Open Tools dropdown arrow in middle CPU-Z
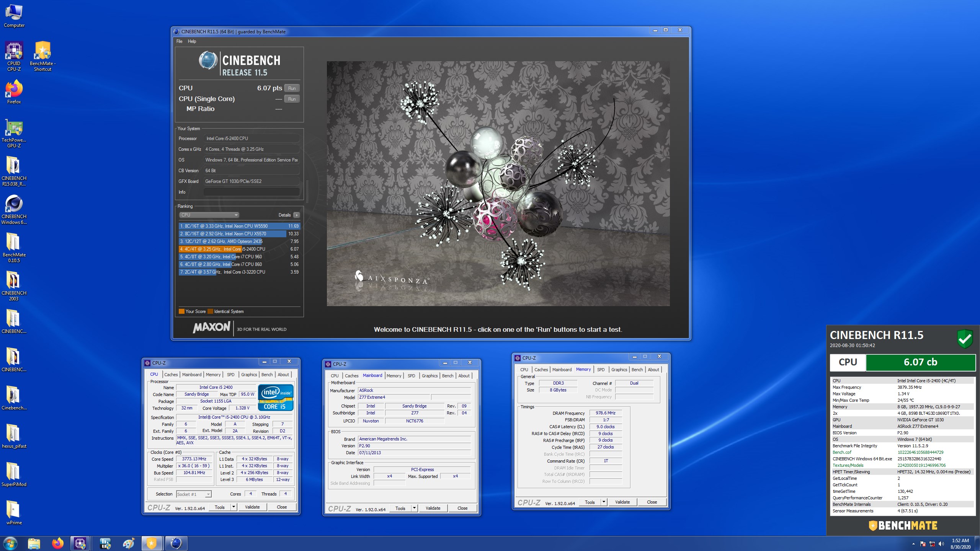980x551 pixels. pyautogui.click(x=414, y=508)
